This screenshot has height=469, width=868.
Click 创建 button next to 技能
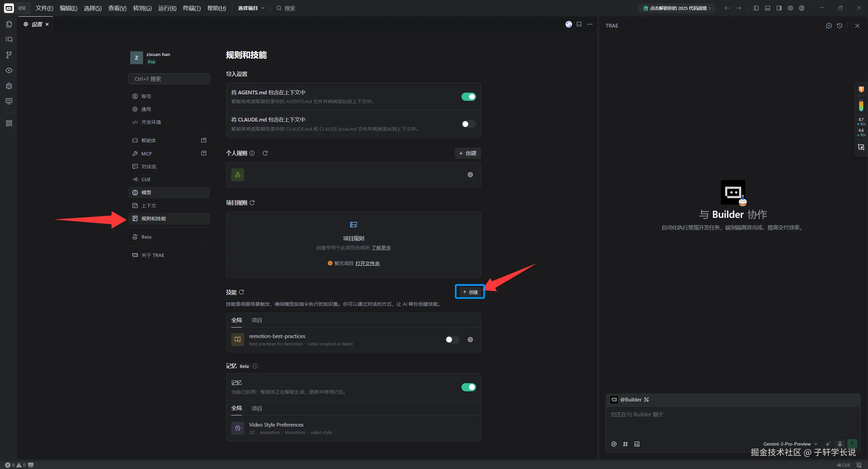(x=470, y=292)
